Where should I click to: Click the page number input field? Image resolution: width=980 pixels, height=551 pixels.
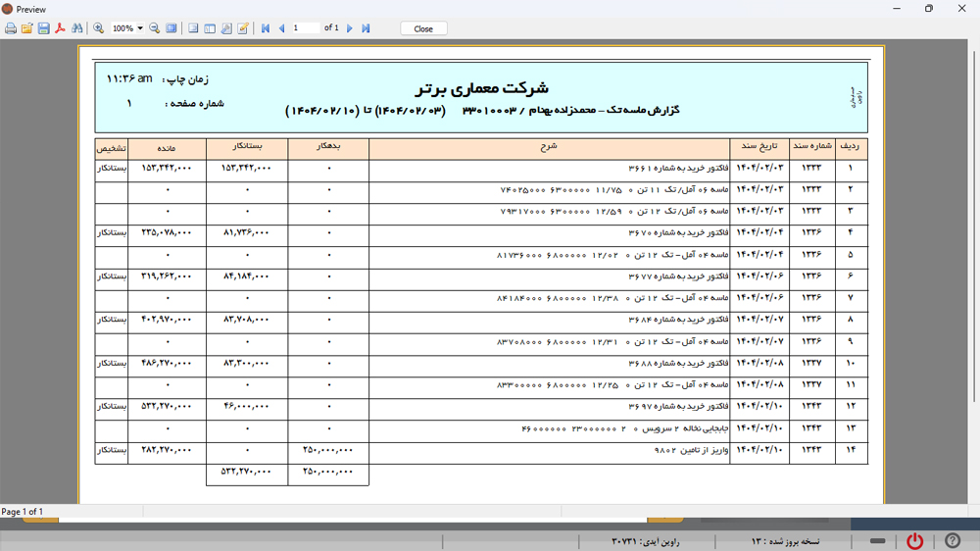coord(305,28)
